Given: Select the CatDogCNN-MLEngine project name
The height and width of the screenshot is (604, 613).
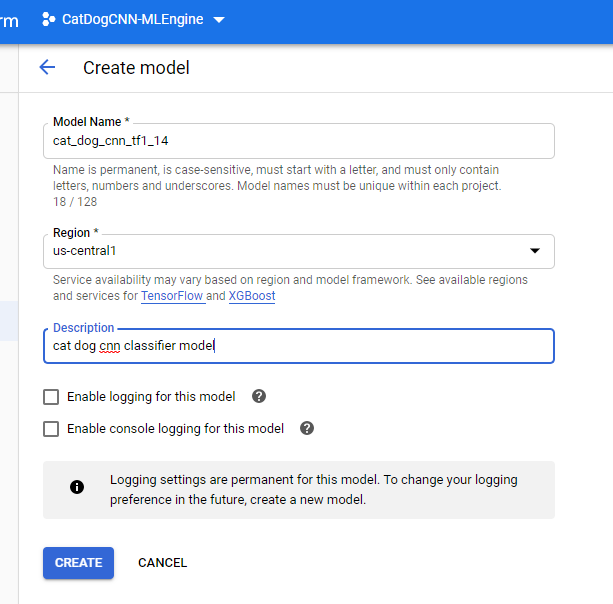Looking at the screenshot, I should pos(132,20).
